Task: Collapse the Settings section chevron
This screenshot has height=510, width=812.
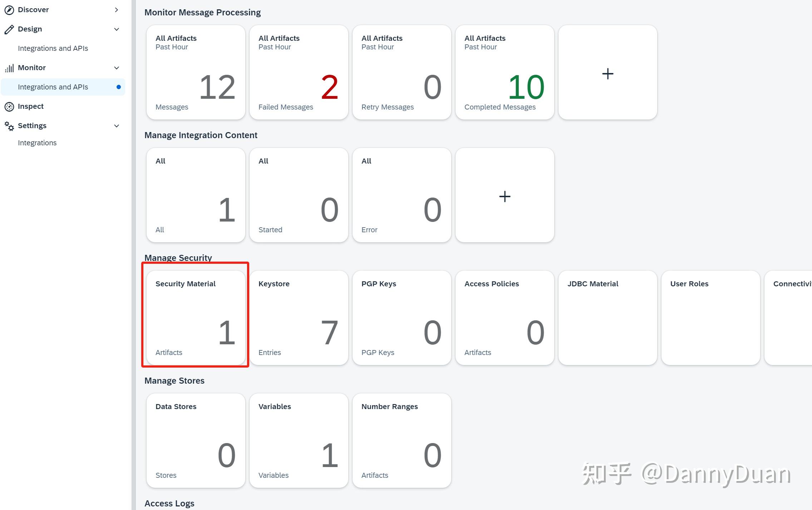Action: (116, 126)
